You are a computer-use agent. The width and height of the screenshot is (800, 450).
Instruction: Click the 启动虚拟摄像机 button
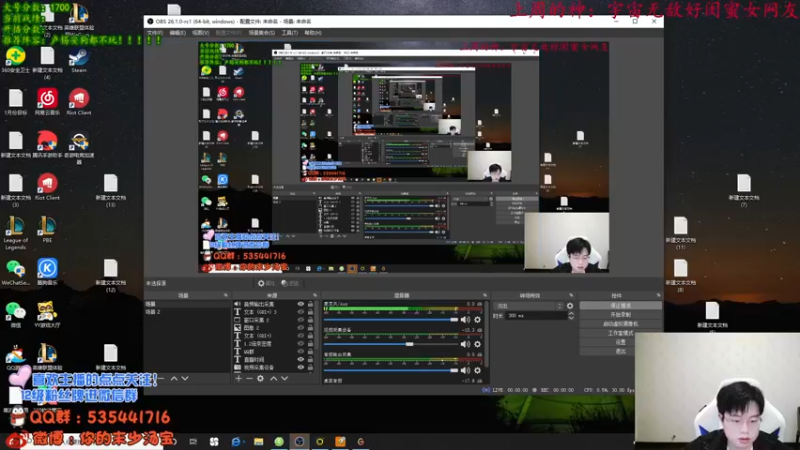click(620, 324)
